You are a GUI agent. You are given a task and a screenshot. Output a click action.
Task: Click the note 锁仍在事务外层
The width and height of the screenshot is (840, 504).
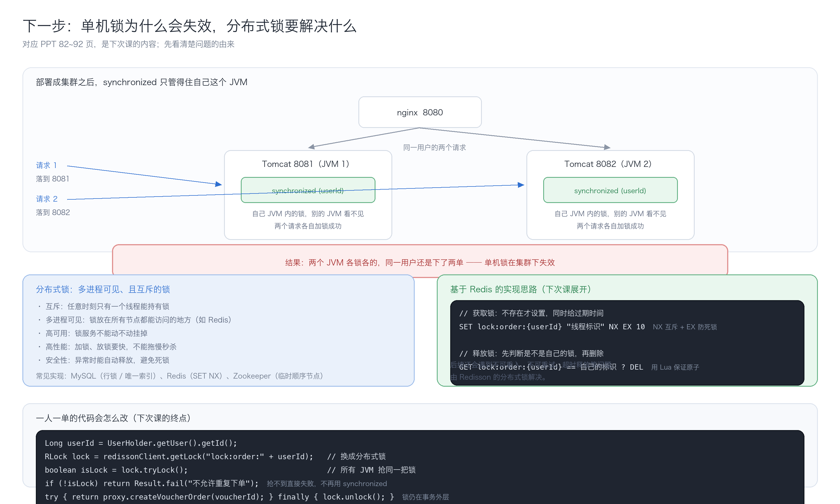coord(425,497)
